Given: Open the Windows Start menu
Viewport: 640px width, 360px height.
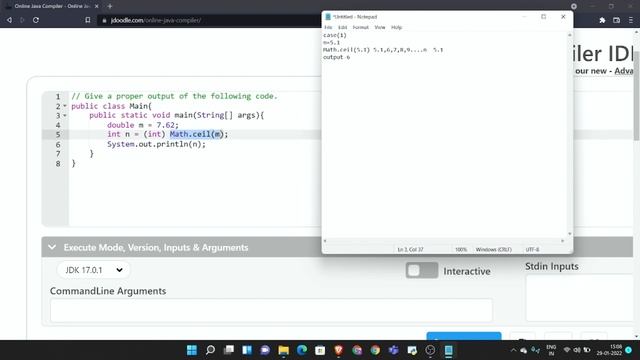Looking at the screenshot, I should 191,350.
